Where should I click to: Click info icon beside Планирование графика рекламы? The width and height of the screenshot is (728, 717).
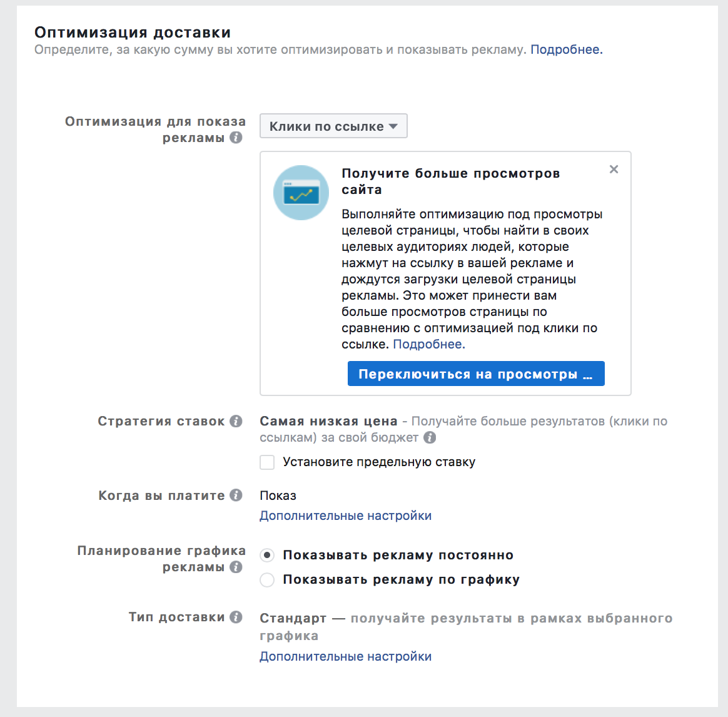pos(236,567)
